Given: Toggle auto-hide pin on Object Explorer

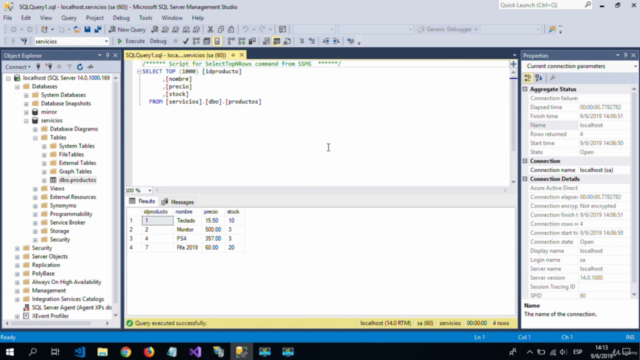Looking at the screenshot, I should (x=107, y=56).
